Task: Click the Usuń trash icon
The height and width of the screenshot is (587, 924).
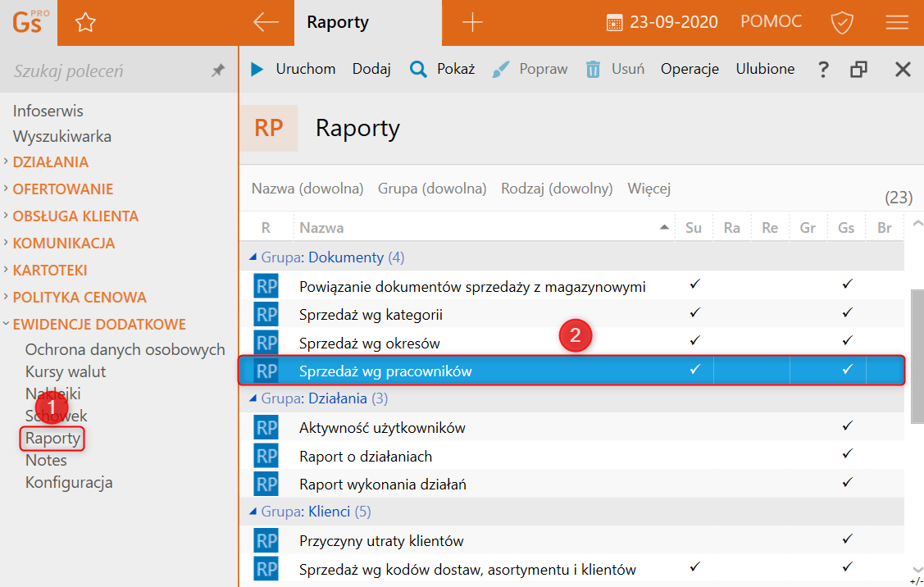Action: [x=593, y=70]
